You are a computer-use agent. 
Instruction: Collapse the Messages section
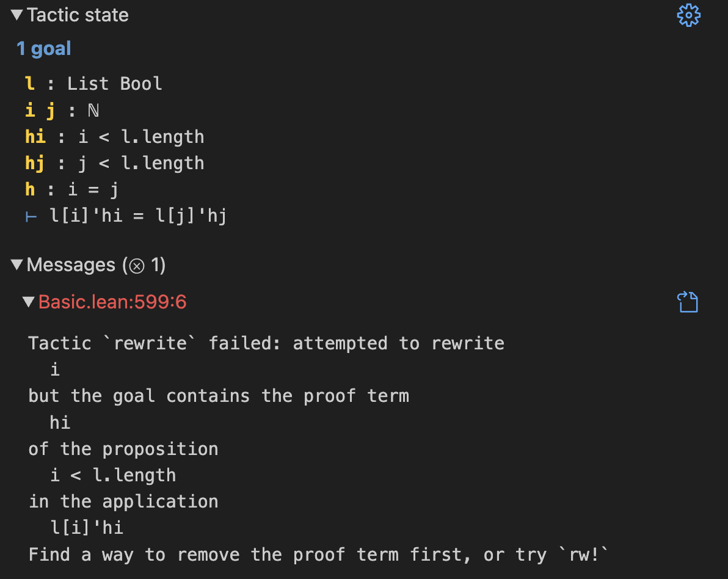click(16, 265)
